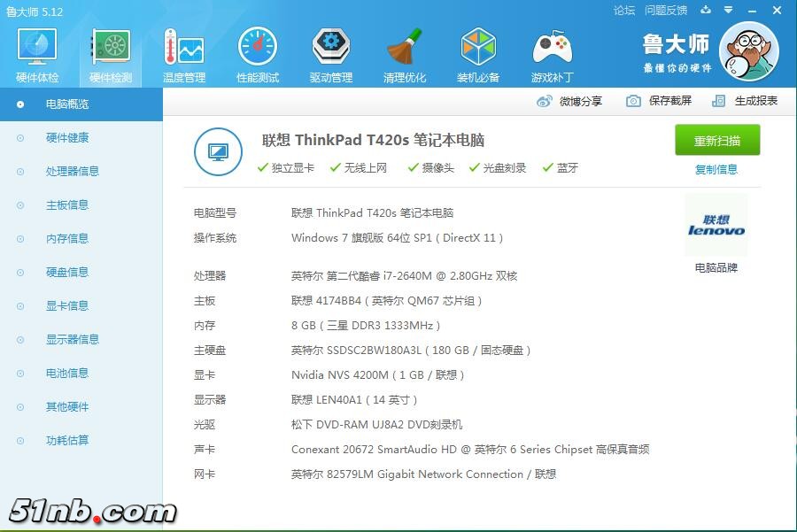This screenshot has width=797, height=532.
Task: Click the green 重新扫描 rescan button
Action: 717,140
